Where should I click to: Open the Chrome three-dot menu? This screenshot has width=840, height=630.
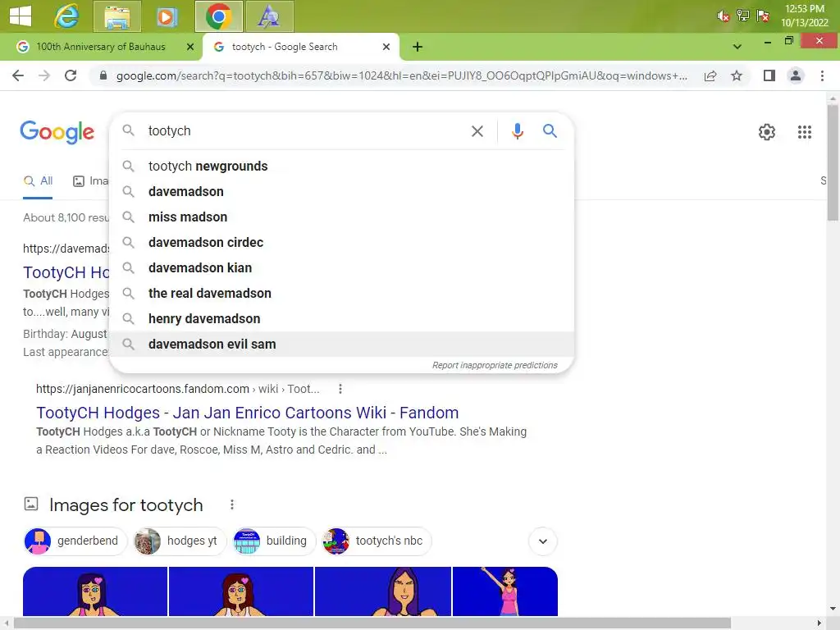822,75
